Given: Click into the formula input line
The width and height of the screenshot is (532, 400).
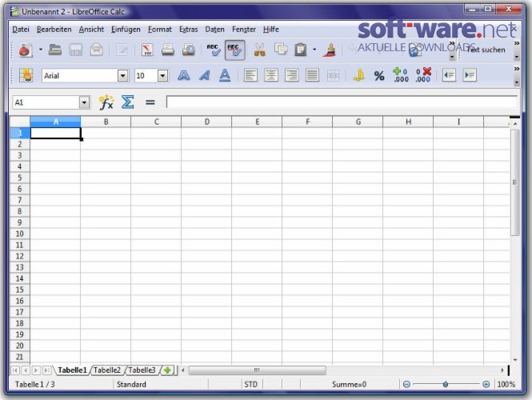Looking at the screenshot, I should 342,102.
